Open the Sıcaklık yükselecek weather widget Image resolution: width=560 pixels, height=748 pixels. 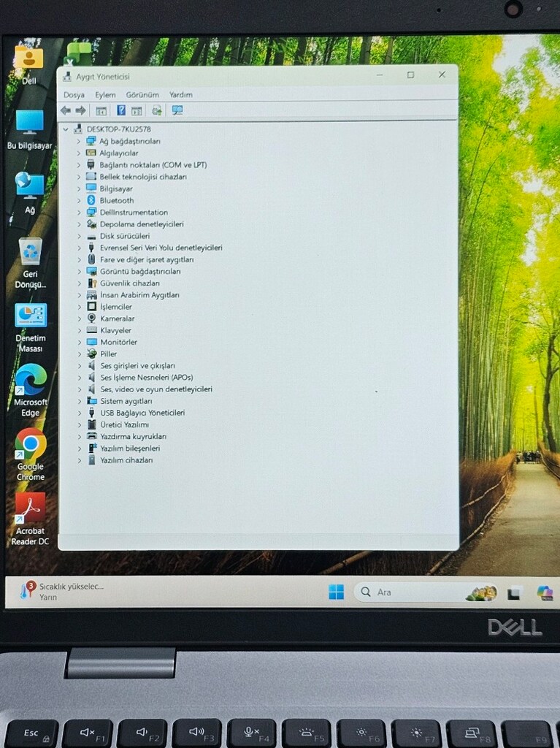pos(62,592)
